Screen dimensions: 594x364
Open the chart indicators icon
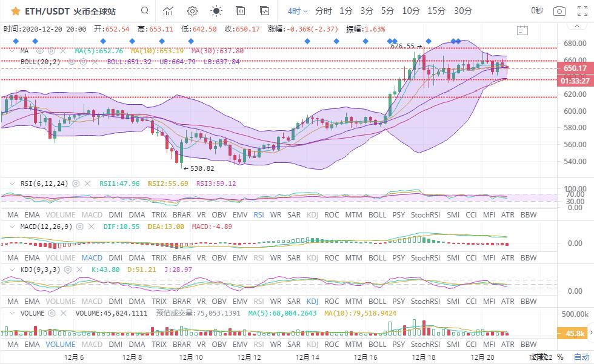[x=168, y=11]
